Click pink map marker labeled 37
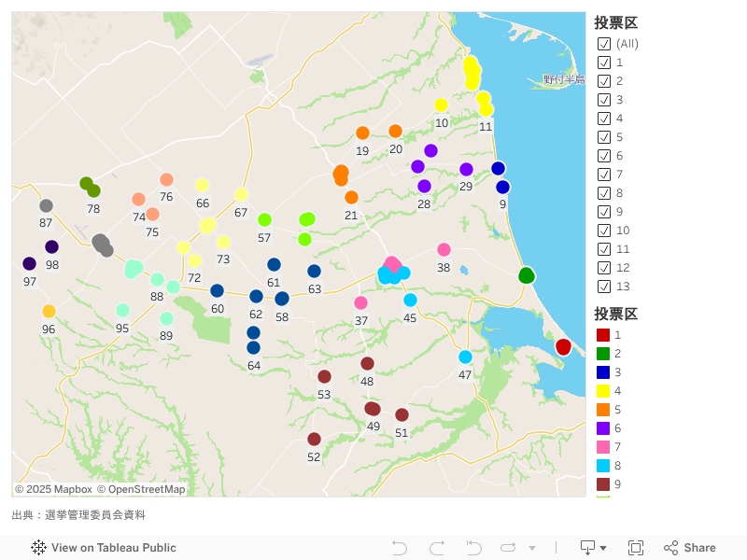 click(361, 302)
